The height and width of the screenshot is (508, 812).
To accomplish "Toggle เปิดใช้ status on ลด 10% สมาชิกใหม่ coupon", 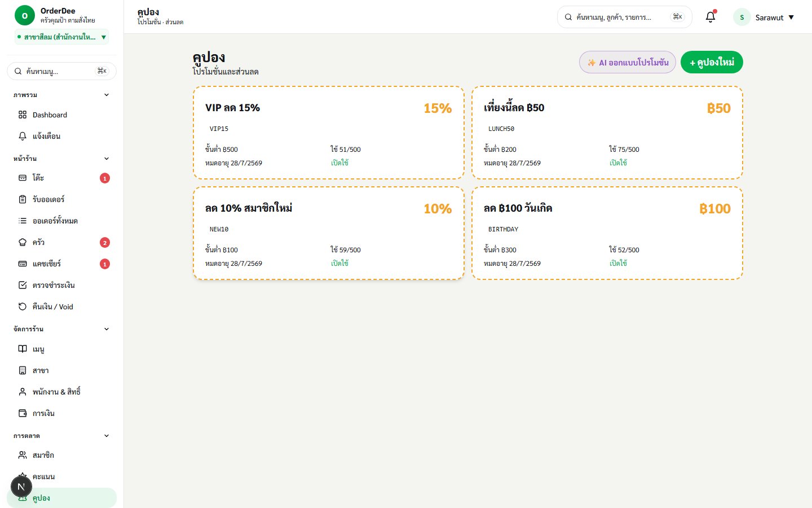I will [x=339, y=263].
